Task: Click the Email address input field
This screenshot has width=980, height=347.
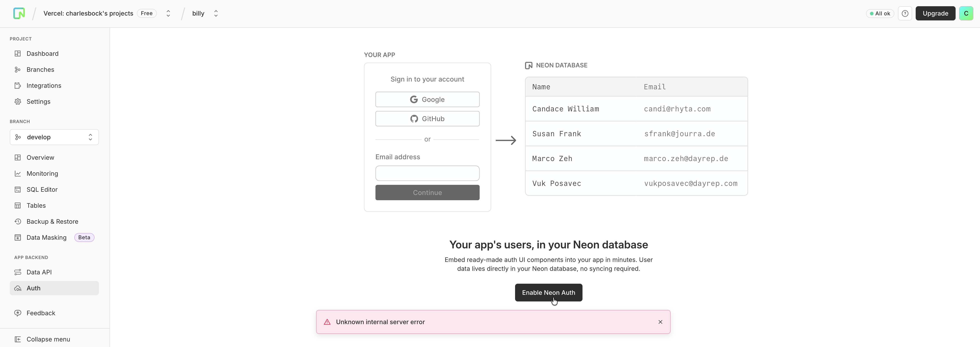Action: [427, 173]
